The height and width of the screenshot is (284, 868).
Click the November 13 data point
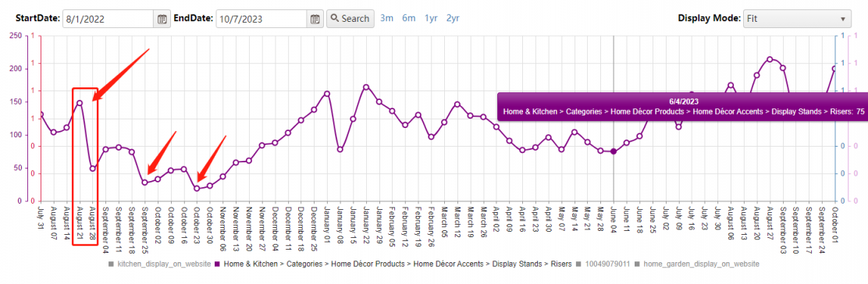[x=236, y=162]
